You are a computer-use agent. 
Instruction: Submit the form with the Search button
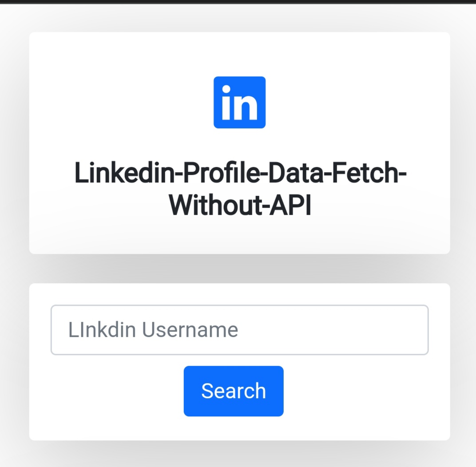click(234, 391)
